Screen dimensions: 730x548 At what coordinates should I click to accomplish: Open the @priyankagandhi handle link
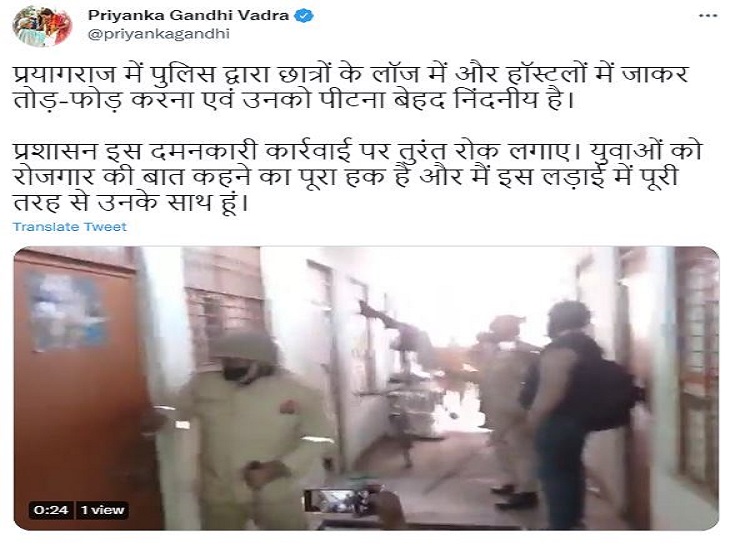point(159,34)
